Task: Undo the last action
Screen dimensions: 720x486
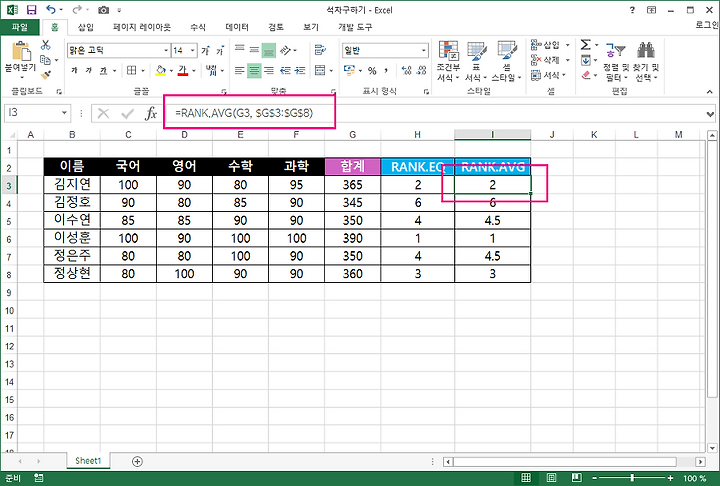Action: (51, 10)
